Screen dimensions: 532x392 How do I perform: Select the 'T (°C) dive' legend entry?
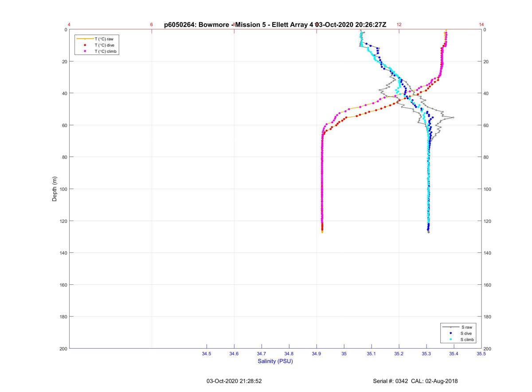click(105, 45)
